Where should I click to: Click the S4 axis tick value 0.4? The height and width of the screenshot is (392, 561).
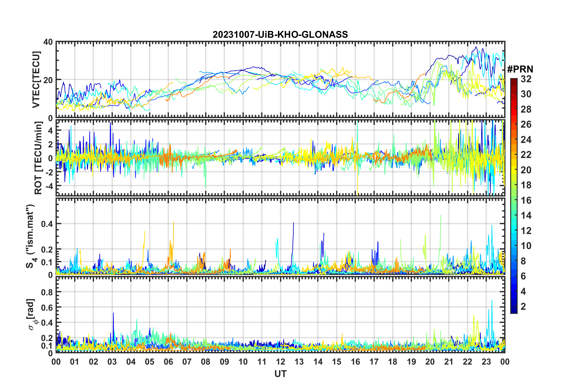(x=47, y=224)
